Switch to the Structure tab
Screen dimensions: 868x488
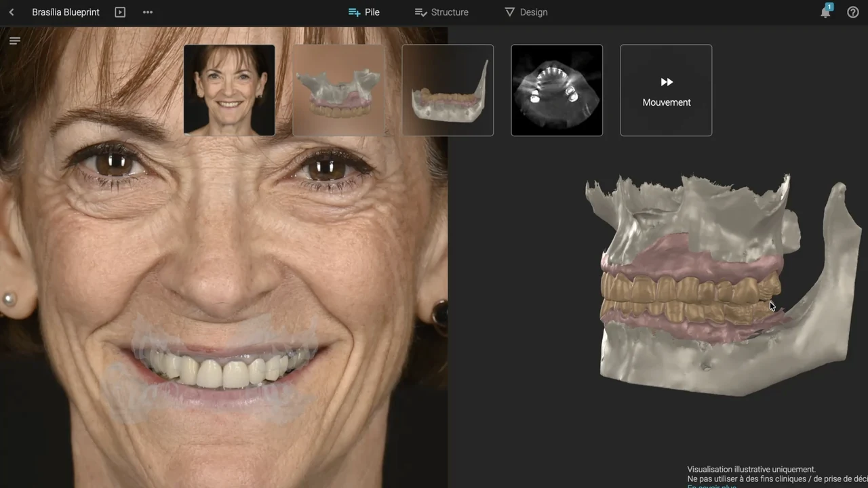[x=441, y=12]
